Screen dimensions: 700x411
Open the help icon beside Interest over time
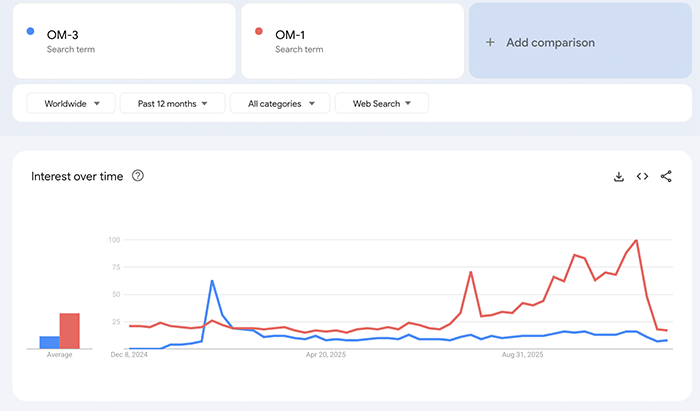pos(138,176)
